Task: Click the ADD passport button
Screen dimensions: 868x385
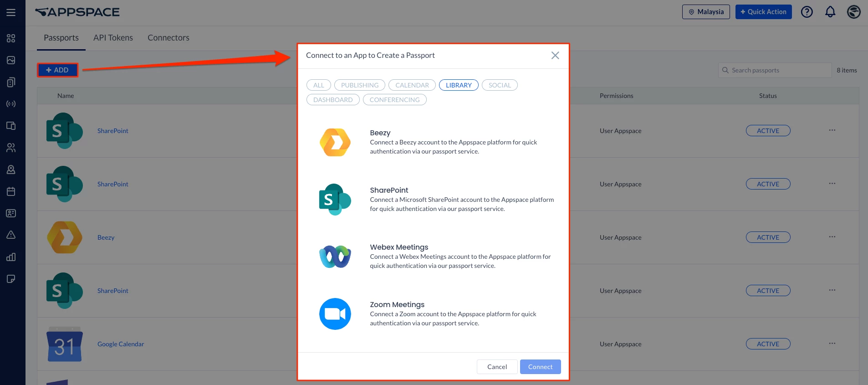Action: 57,70
